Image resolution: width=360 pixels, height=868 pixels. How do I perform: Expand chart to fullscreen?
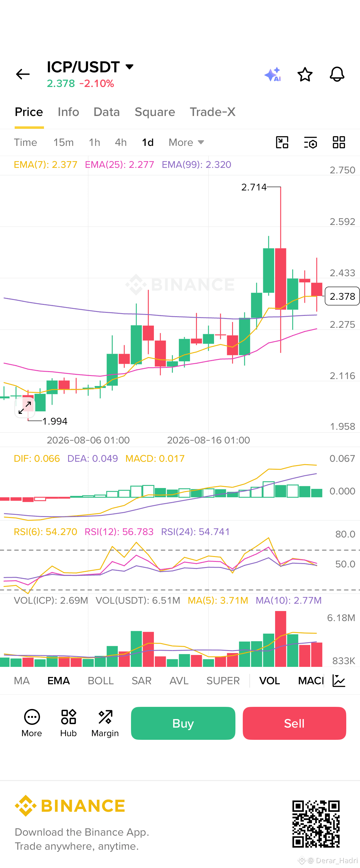pos(25,407)
